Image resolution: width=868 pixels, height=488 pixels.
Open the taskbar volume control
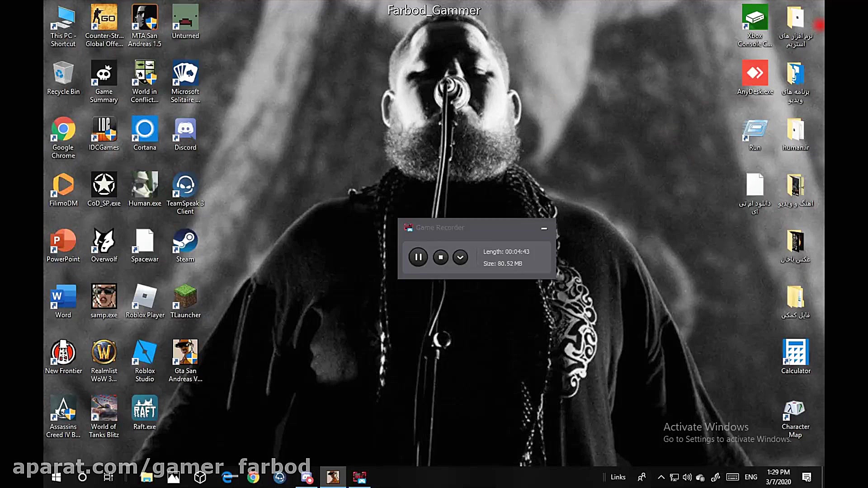[x=687, y=477]
